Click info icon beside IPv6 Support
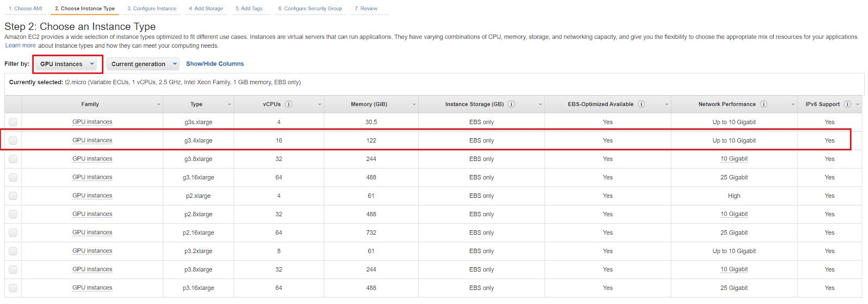This screenshot has width=868, height=304. coord(847,104)
